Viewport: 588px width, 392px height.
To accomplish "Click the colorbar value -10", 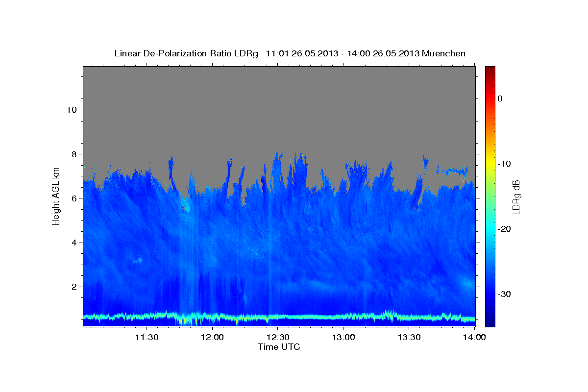I will 504,164.
